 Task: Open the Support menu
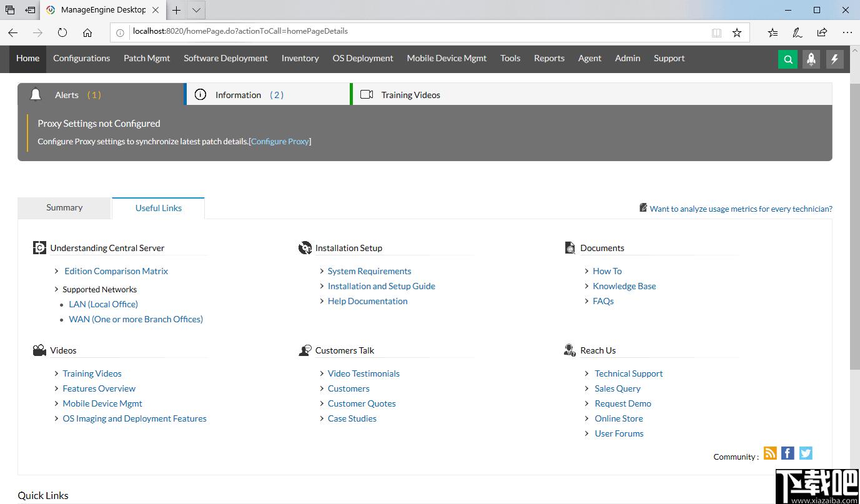click(x=669, y=58)
